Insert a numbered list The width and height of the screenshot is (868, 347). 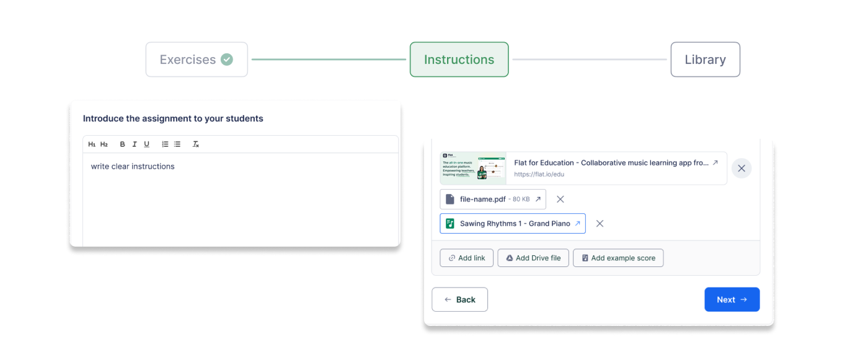[165, 144]
